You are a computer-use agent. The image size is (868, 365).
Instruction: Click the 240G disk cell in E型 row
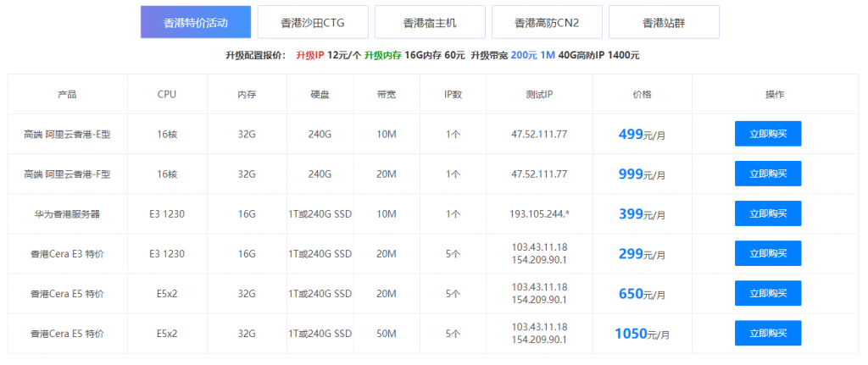(x=320, y=134)
